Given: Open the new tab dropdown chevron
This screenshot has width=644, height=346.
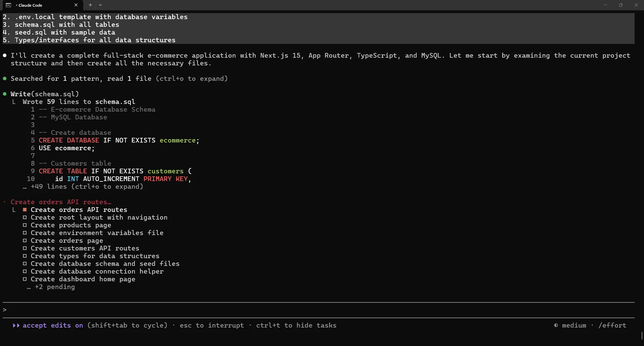Looking at the screenshot, I should coord(100,5).
